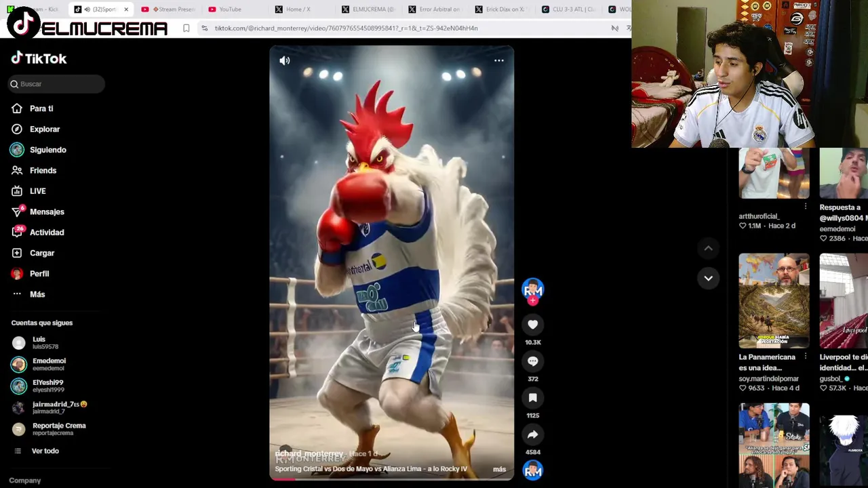Open options for La Panamericana video card
Screen dimensions: 868x488
[806, 357]
